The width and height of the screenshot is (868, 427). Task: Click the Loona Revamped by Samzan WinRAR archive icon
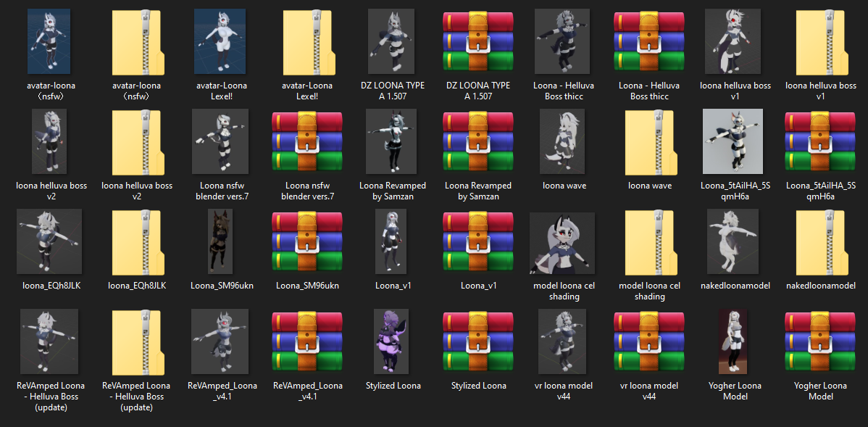pyautogui.click(x=477, y=142)
